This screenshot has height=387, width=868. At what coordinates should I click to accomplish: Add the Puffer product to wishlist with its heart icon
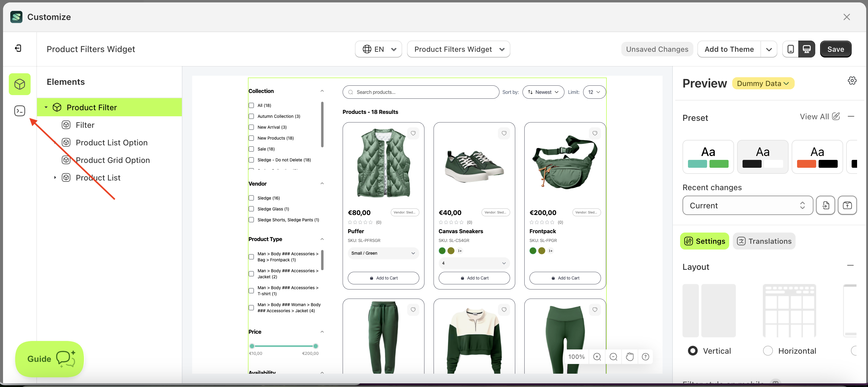[x=413, y=133]
